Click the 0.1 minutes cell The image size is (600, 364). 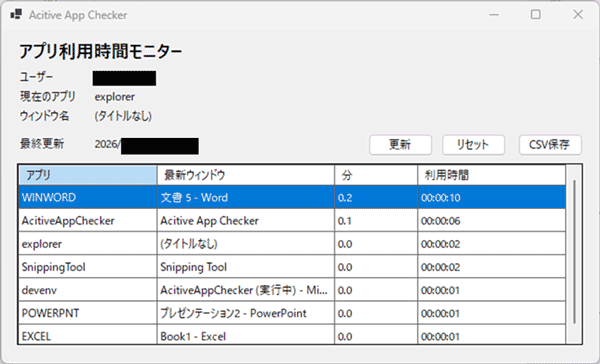pos(376,221)
